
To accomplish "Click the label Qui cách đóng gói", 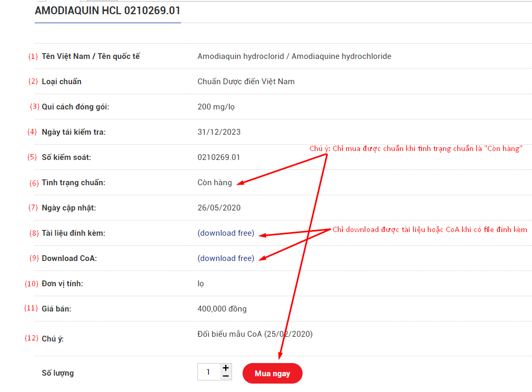I will point(75,107).
